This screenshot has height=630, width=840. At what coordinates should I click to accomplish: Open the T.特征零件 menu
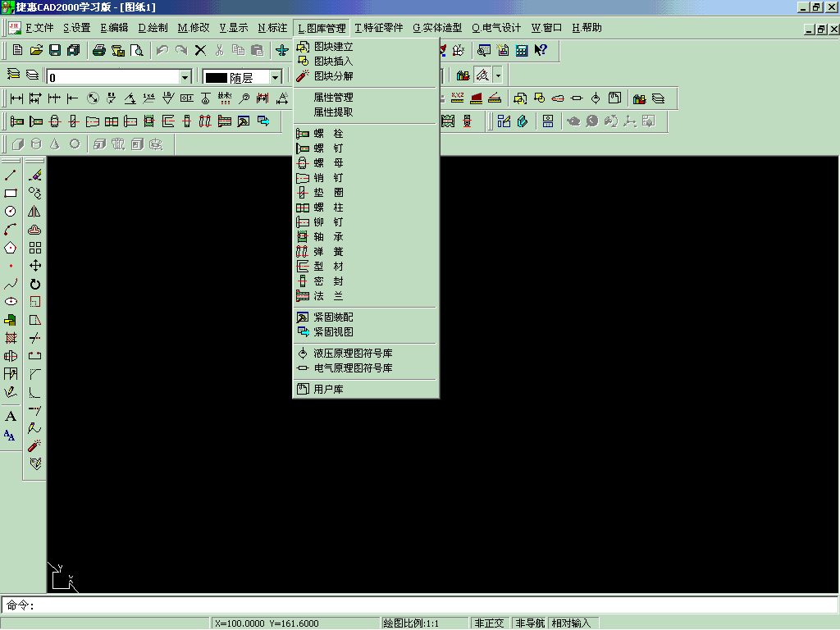(378, 28)
